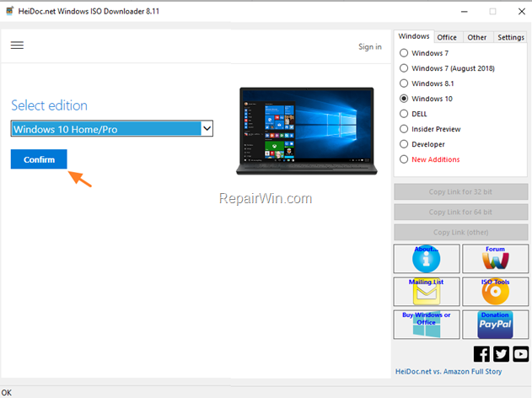The image size is (532, 398).
Task: Open the Twitter icon
Action: coord(501,354)
